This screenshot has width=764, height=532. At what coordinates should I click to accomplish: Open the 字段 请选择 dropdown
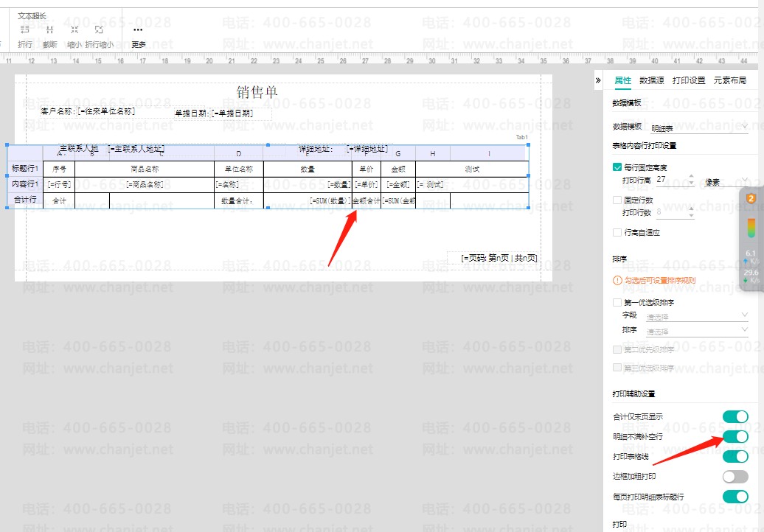point(697,316)
